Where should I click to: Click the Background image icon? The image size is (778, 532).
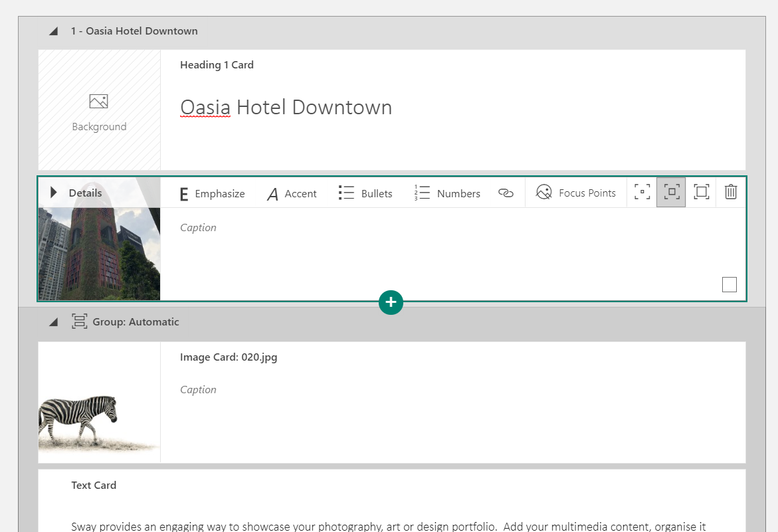(99, 101)
